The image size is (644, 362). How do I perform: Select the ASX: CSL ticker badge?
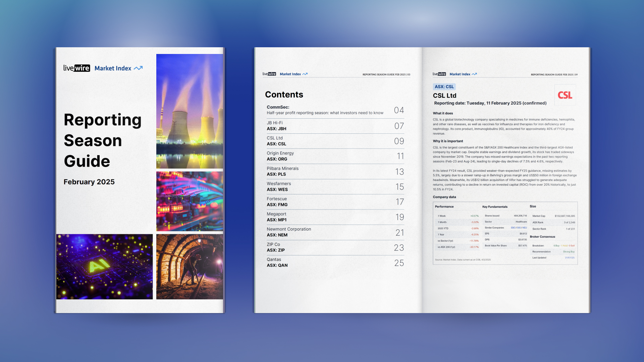pos(444,87)
